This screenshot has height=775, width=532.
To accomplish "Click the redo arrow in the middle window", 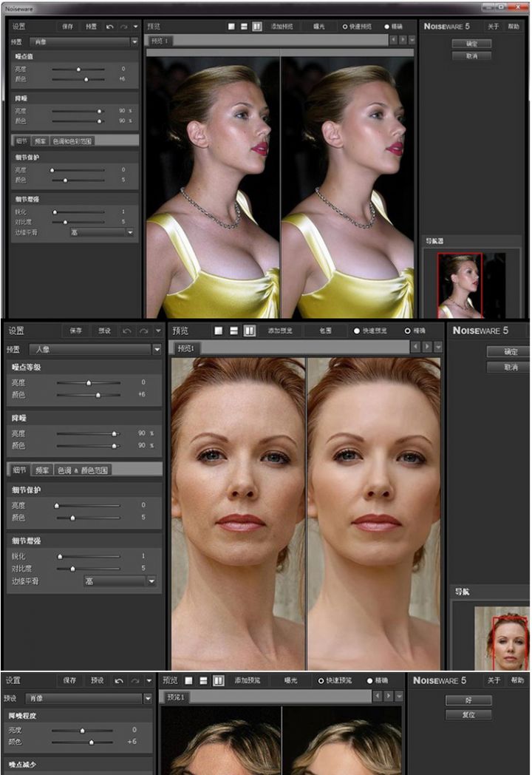I will [141, 331].
